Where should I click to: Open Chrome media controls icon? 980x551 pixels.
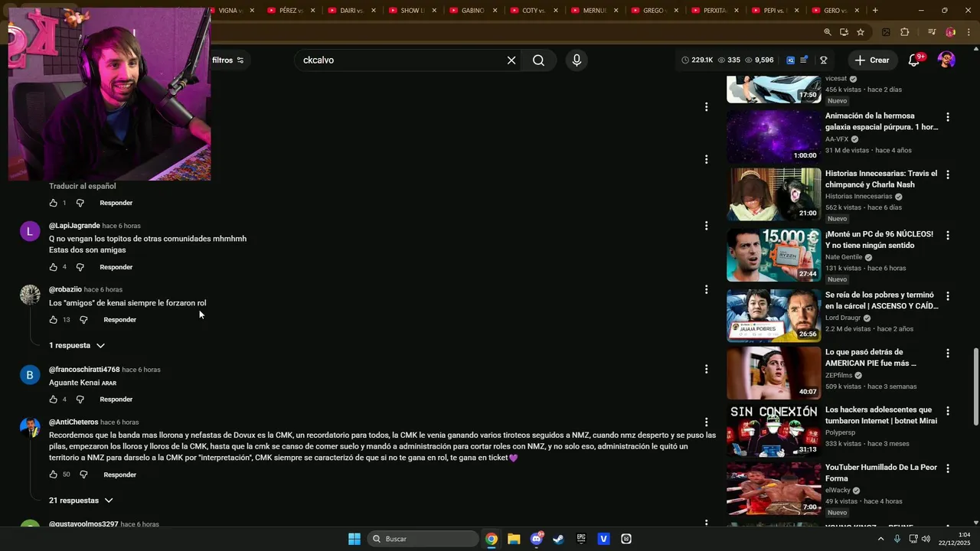[x=931, y=32]
